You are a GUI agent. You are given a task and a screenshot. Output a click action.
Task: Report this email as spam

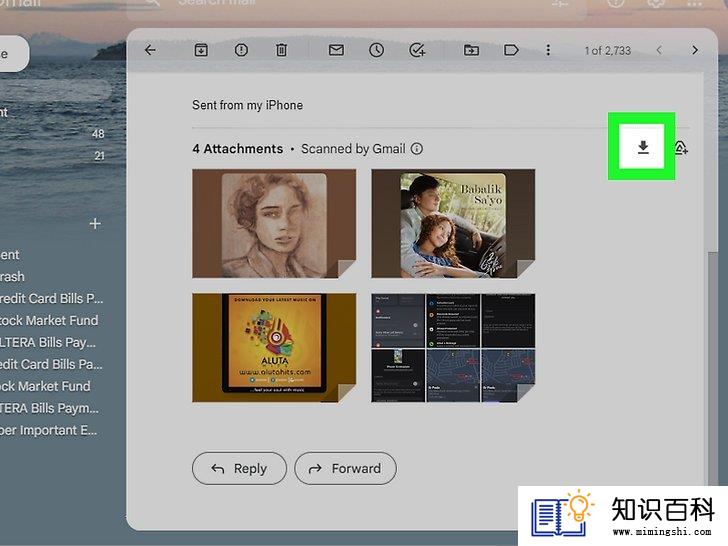pyautogui.click(x=241, y=50)
